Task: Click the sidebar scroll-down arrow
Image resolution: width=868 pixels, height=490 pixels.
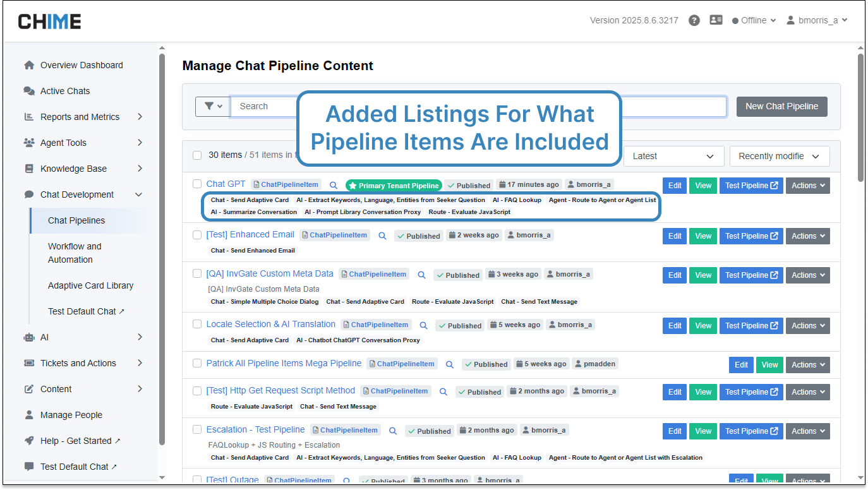Action: point(162,477)
